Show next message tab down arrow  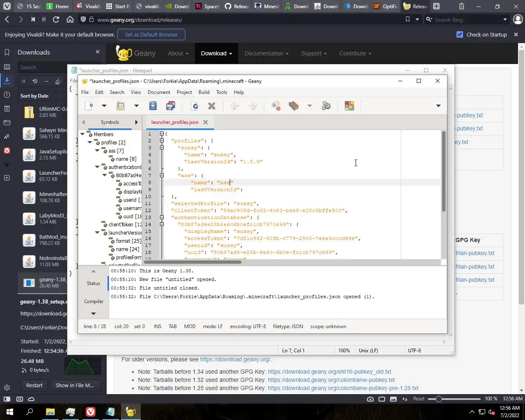(x=94, y=314)
